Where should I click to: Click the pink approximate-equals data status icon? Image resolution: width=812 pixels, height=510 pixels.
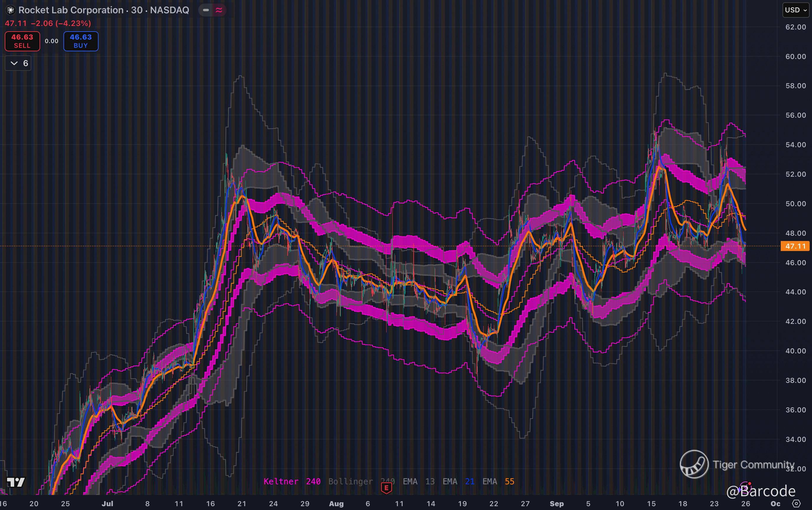(x=219, y=10)
